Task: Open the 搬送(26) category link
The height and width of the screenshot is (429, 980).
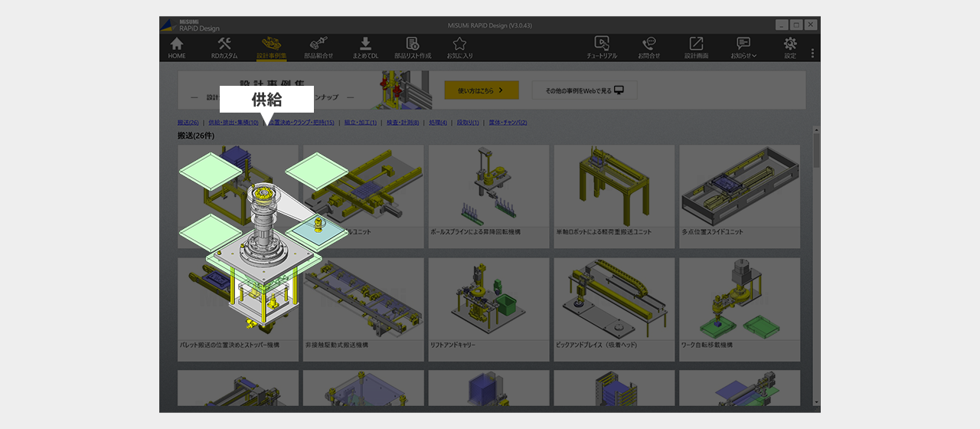Action: click(188, 123)
